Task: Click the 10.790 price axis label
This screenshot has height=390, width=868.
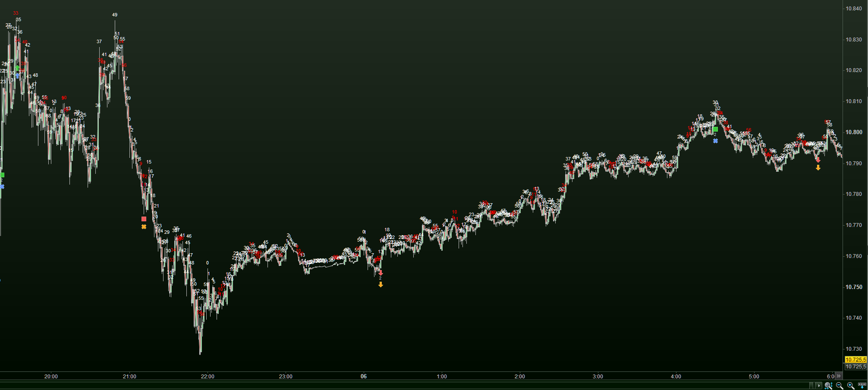Action: [x=854, y=164]
